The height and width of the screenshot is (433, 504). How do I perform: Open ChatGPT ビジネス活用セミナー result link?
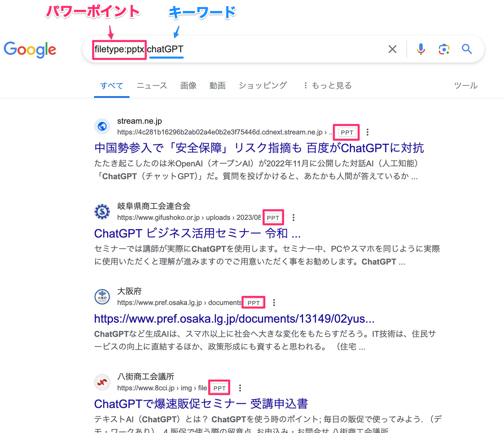(197, 233)
